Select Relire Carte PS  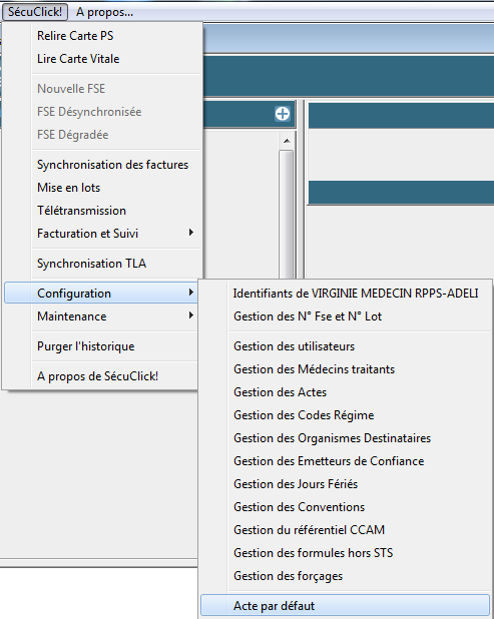(x=102, y=36)
